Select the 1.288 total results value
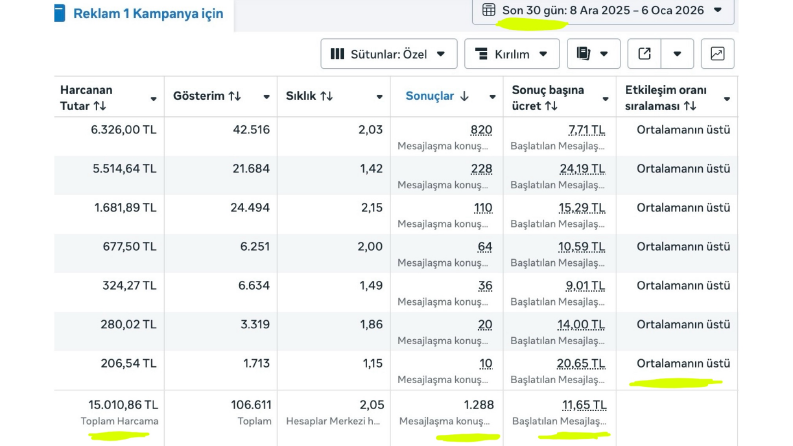Screen dimensions: 793x446 click(x=479, y=405)
